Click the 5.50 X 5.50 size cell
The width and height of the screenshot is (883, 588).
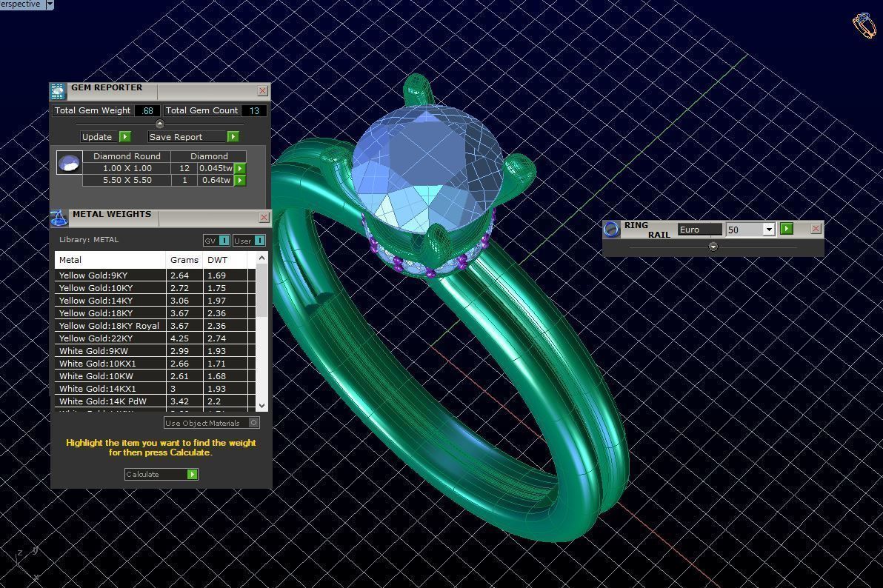pos(127,180)
